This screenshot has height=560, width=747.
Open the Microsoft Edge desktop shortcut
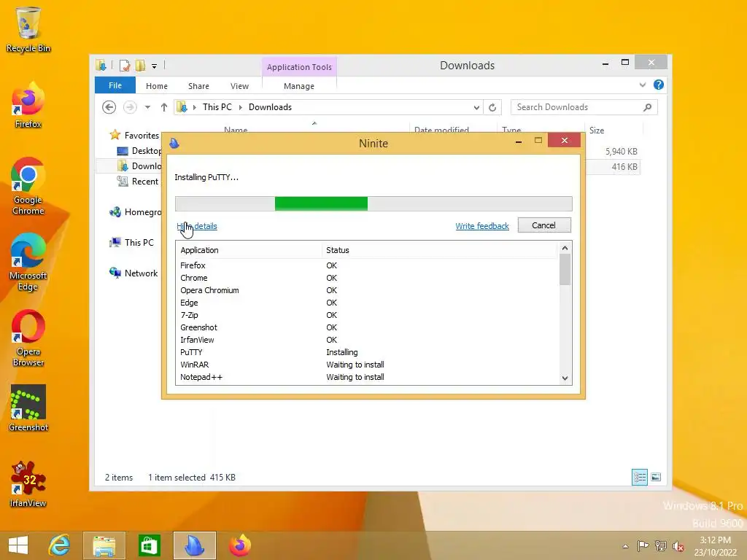pyautogui.click(x=28, y=262)
